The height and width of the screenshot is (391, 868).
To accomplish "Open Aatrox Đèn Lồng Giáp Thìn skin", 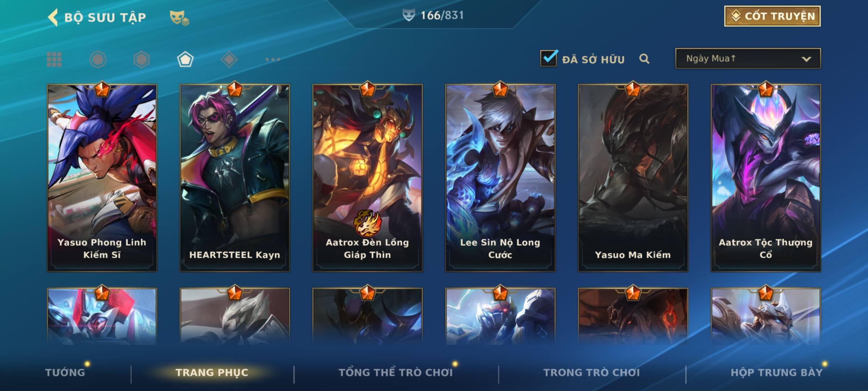I will (367, 178).
